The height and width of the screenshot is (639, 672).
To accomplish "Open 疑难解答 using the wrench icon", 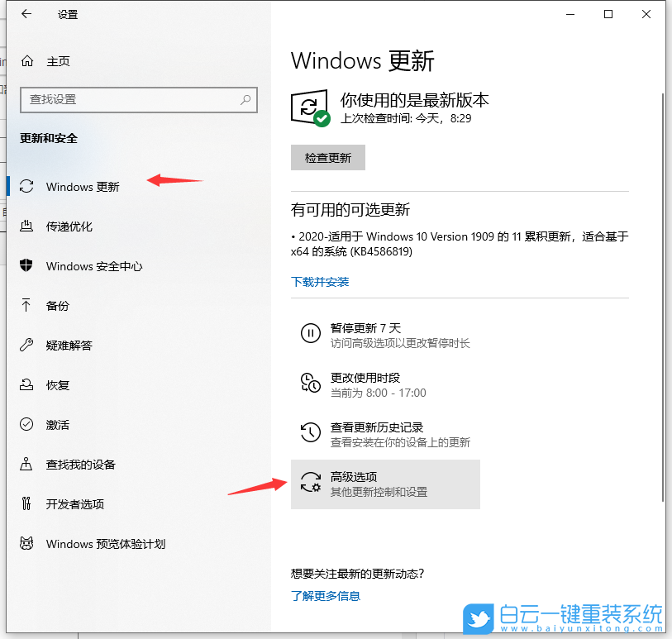I will (x=25, y=346).
